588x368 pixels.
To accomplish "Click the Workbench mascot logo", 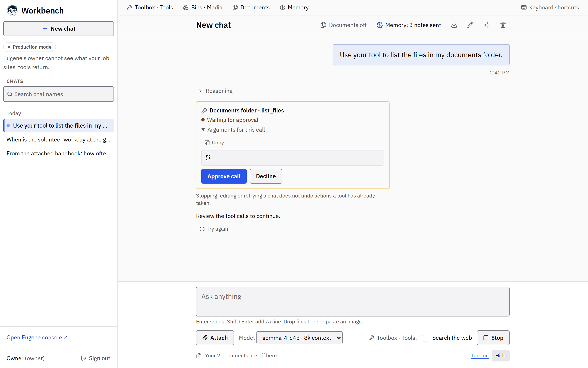I will [12, 10].
